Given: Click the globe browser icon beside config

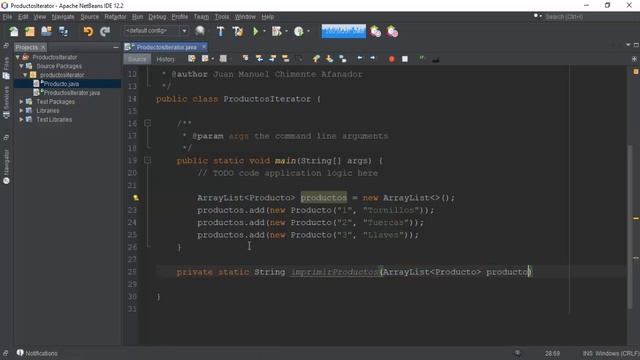Looking at the screenshot, I should click(x=200, y=31).
